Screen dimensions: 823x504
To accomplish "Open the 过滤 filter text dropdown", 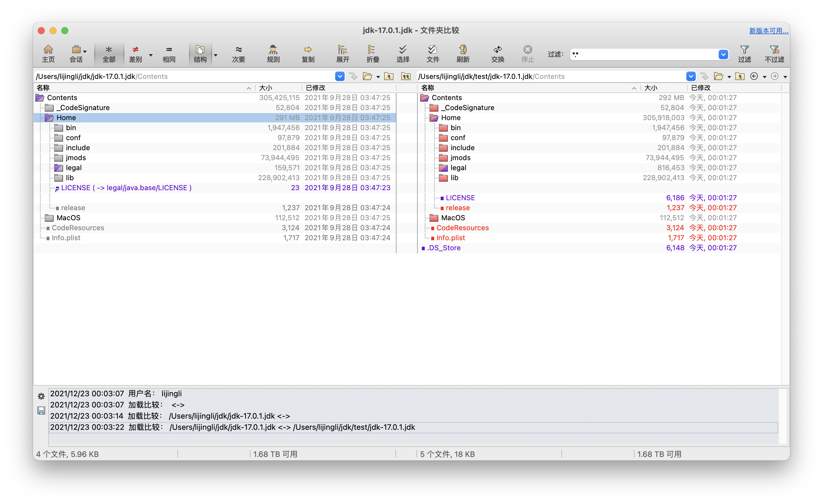I will pos(723,54).
